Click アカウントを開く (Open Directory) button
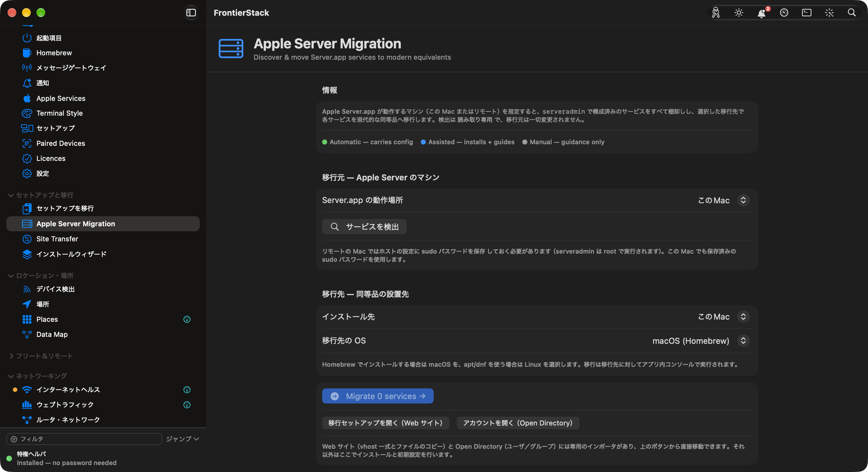Image resolution: width=868 pixels, height=472 pixels. pyautogui.click(x=518, y=423)
